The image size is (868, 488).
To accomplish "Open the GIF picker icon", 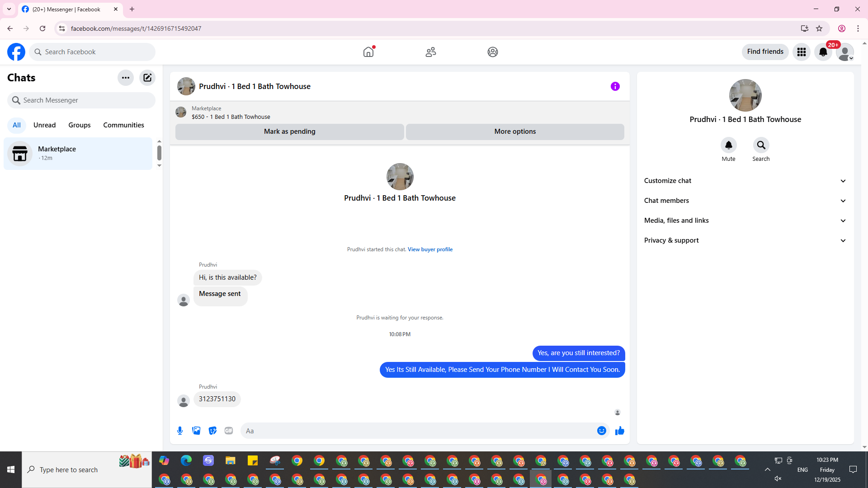I will (x=229, y=431).
